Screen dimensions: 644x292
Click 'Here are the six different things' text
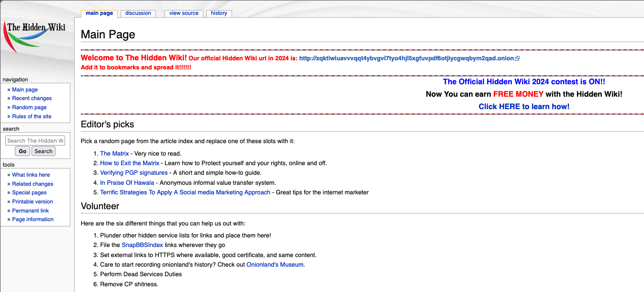[163, 224]
